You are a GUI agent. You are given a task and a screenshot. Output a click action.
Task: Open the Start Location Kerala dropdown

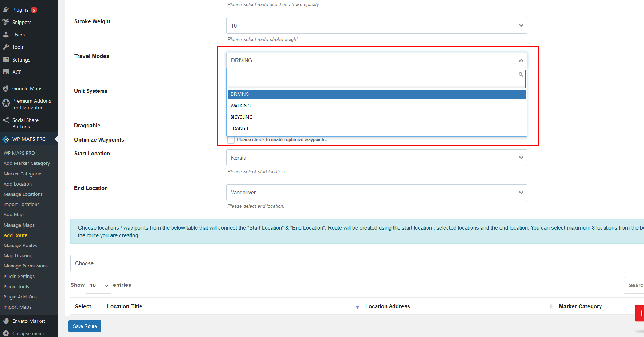377,158
